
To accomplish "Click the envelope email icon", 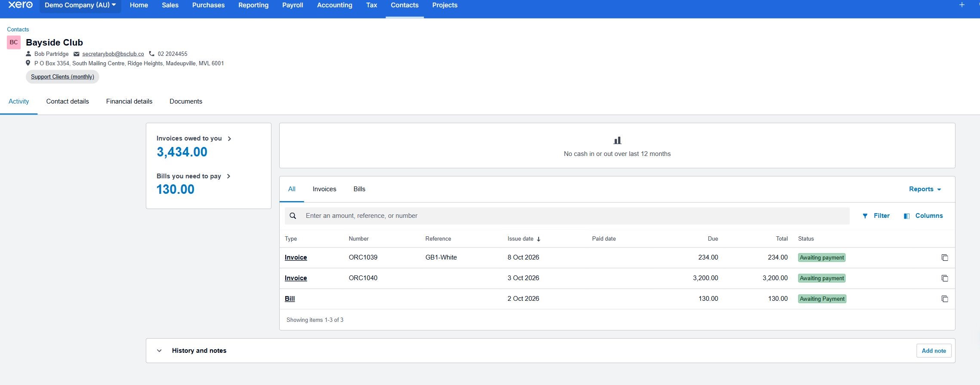I will click(x=77, y=54).
